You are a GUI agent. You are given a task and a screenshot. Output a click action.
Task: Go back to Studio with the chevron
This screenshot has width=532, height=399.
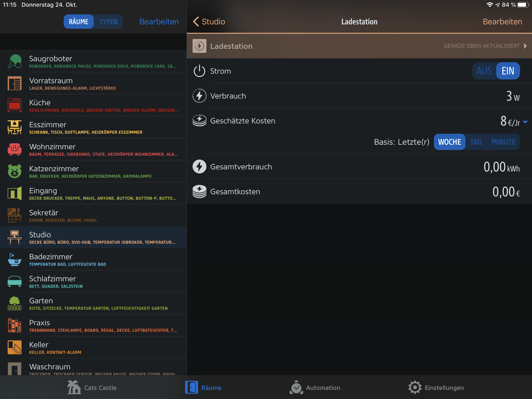196,22
